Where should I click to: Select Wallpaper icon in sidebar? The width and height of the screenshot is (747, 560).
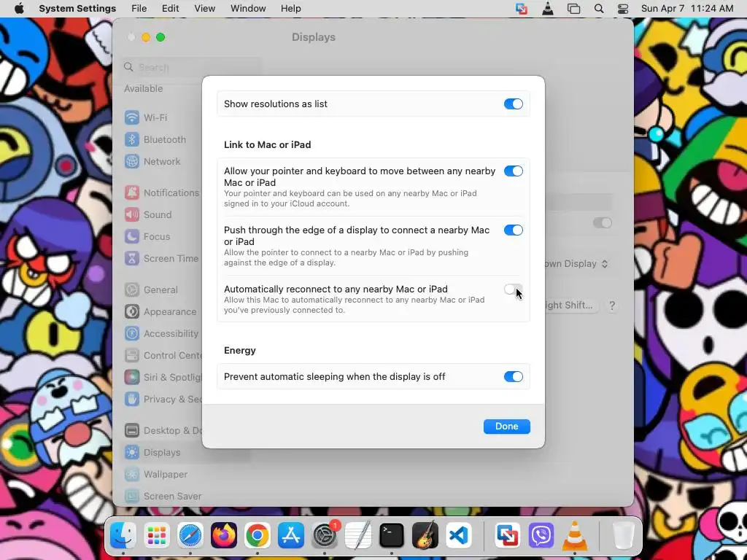[x=132, y=475]
